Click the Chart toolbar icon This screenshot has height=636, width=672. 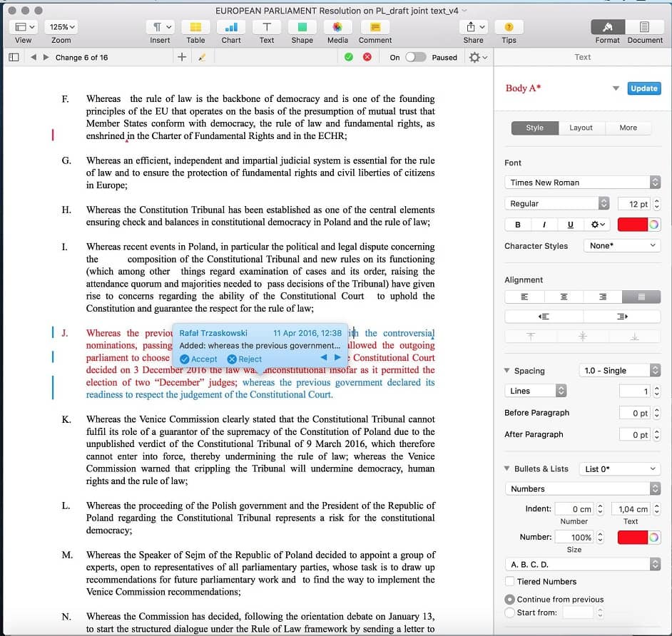(231, 27)
